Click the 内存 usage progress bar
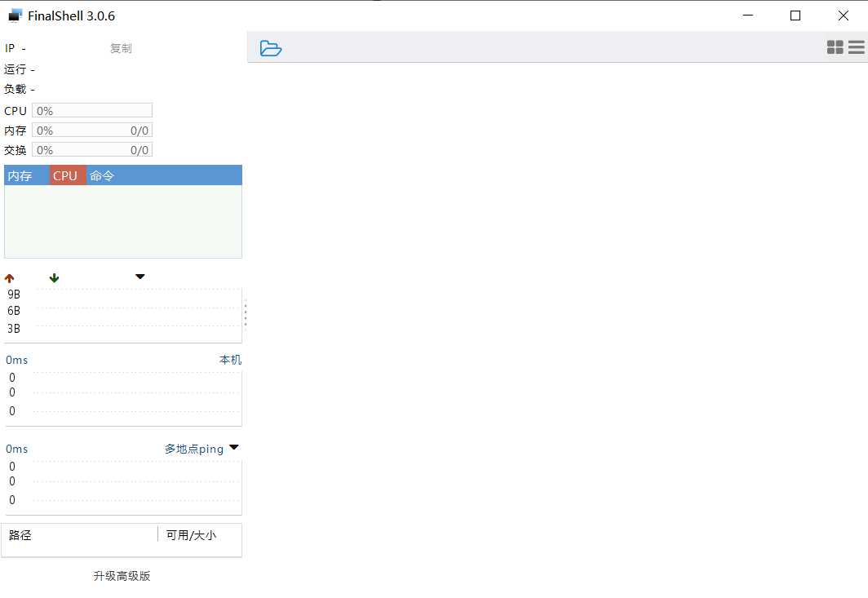The height and width of the screenshot is (598, 868). coord(92,130)
